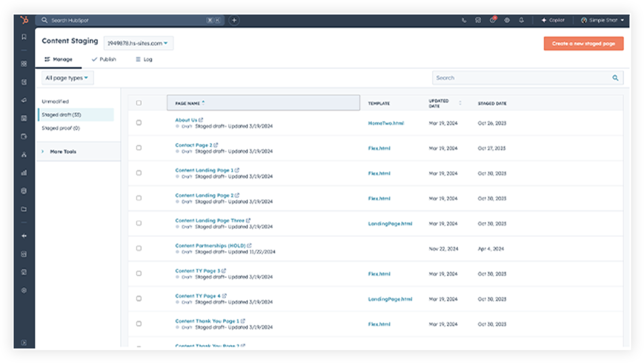Open the Reporting chart icon in the sidebar
The width and height of the screenshot is (644, 363).
tap(25, 172)
